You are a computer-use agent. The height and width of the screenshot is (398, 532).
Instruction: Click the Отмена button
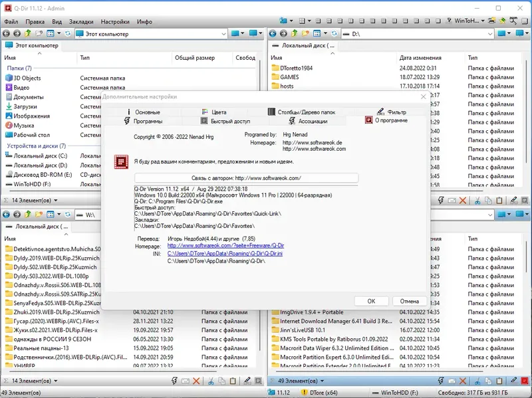(x=409, y=301)
